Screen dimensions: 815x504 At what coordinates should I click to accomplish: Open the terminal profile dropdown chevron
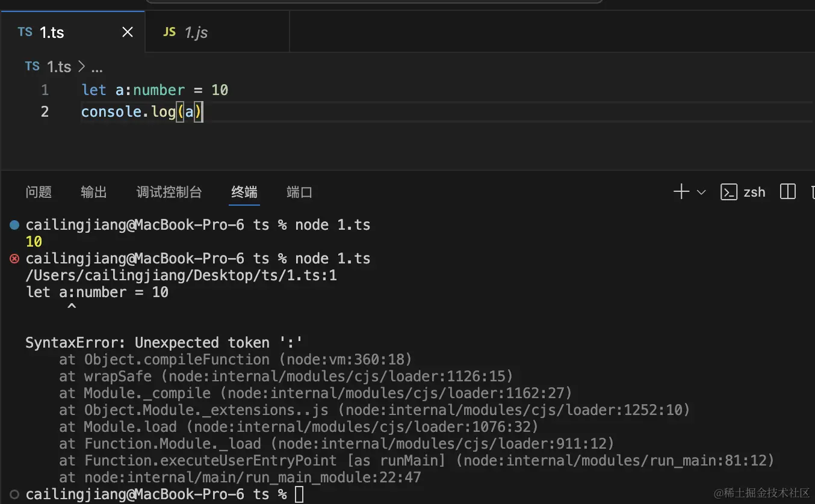700,191
